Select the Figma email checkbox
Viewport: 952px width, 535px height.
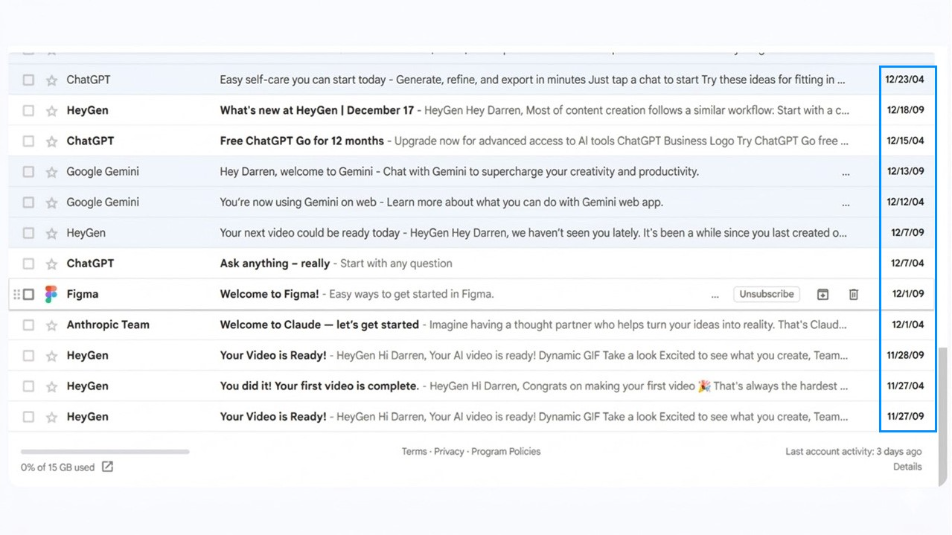click(29, 295)
